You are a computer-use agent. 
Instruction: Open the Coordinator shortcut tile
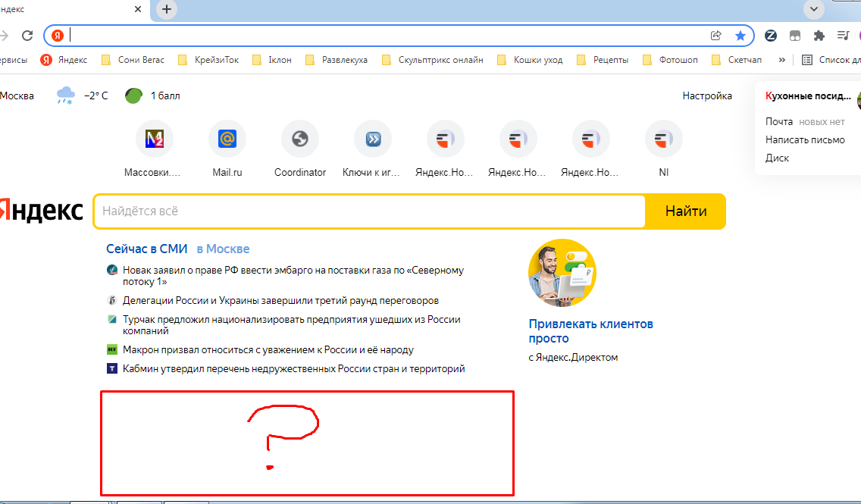[x=300, y=149]
